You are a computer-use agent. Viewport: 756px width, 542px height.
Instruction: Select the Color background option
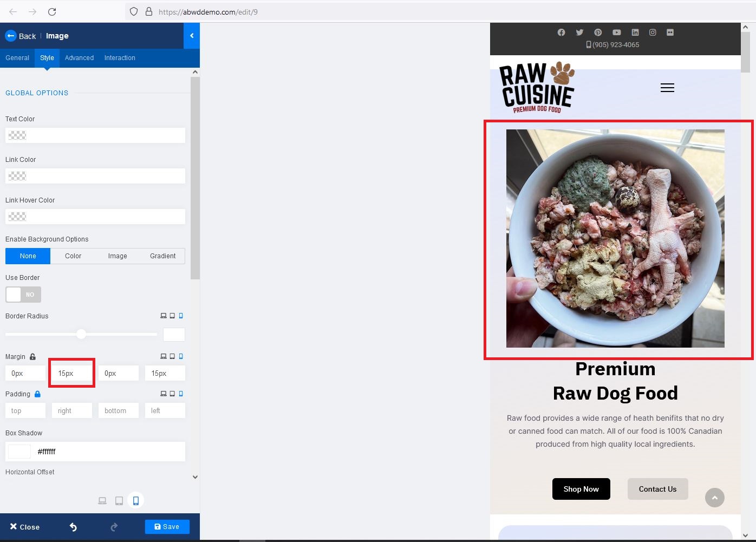coord(73,256)
